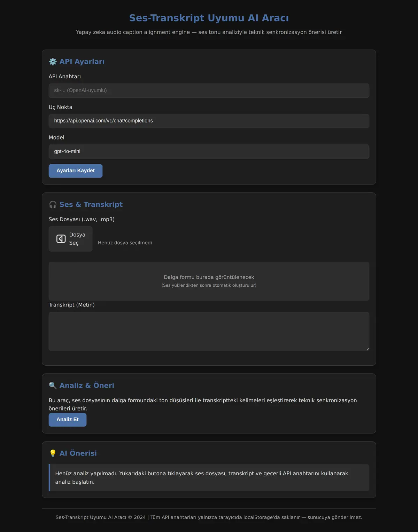Click the description starting 'Bu araç, ses dosyasının'
This screenshot has height=532, width=418.
203,404
